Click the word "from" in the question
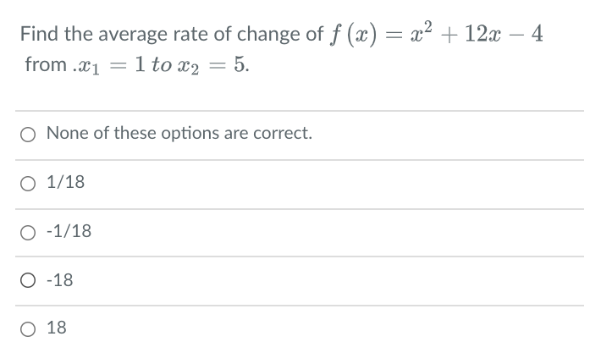 click(46, 64)
